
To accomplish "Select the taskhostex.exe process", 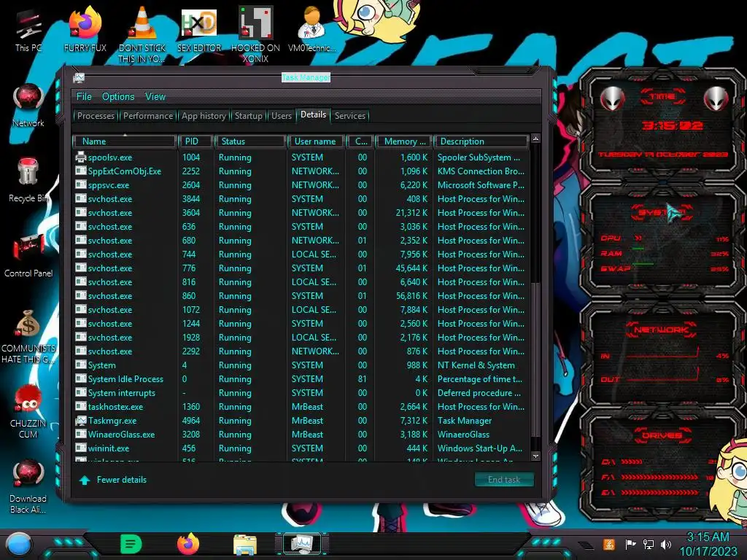I will tap(301, 407).
